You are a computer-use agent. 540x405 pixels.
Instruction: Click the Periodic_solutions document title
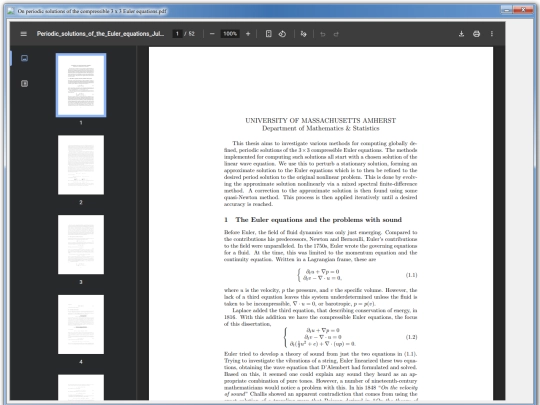tap(100, 34)
